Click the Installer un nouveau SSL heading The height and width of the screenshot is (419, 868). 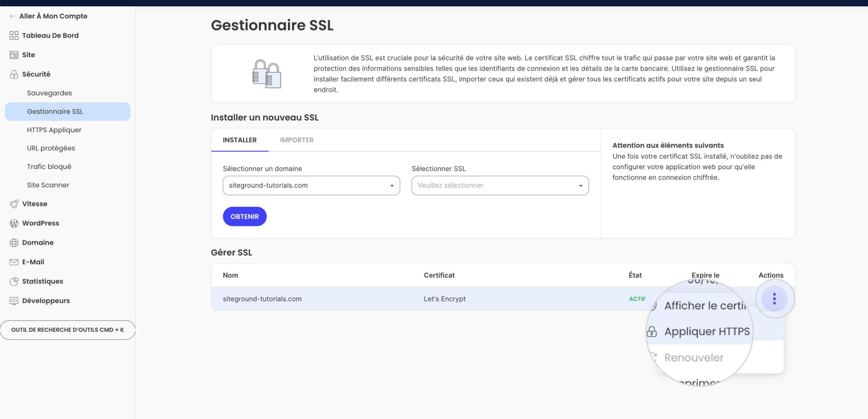point(265,118)
